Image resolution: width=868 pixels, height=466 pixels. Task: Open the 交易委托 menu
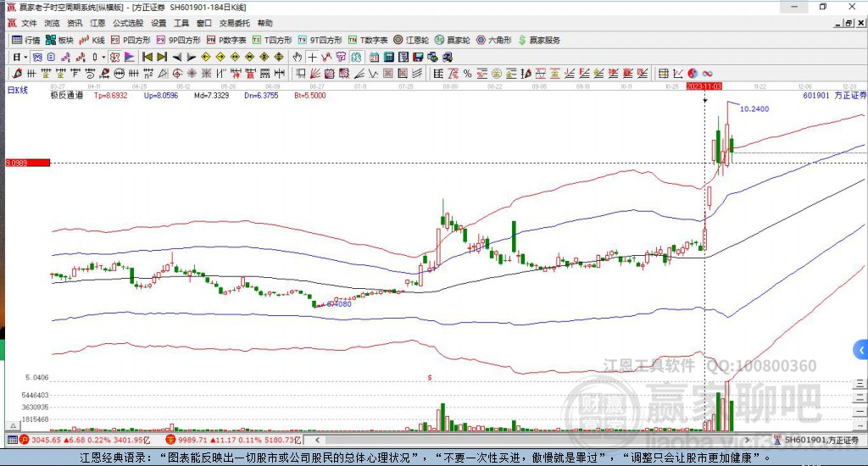pyautogui.click(x=235, y=23)
